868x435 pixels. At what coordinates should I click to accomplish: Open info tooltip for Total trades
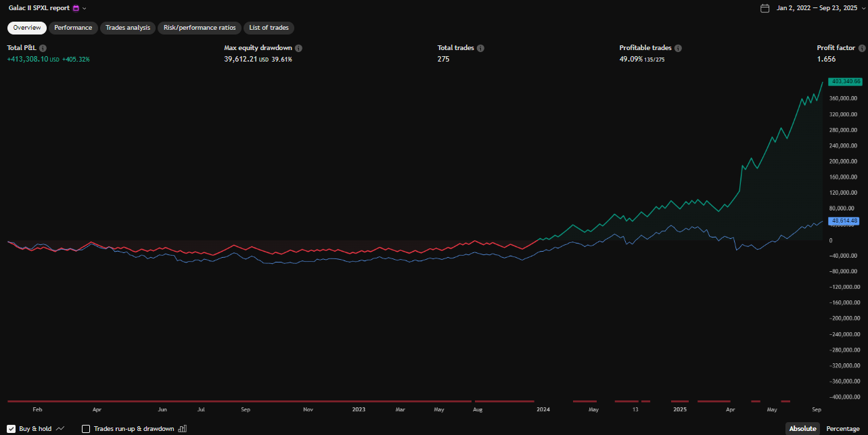click(480, 49)
